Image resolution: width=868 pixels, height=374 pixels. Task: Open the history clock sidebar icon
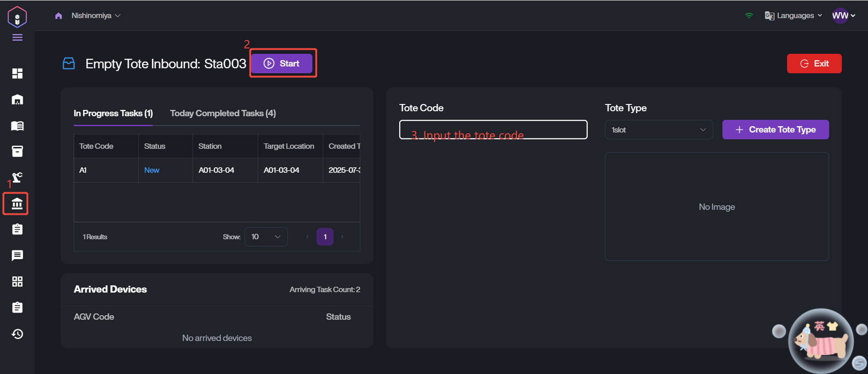click(17, 334)
